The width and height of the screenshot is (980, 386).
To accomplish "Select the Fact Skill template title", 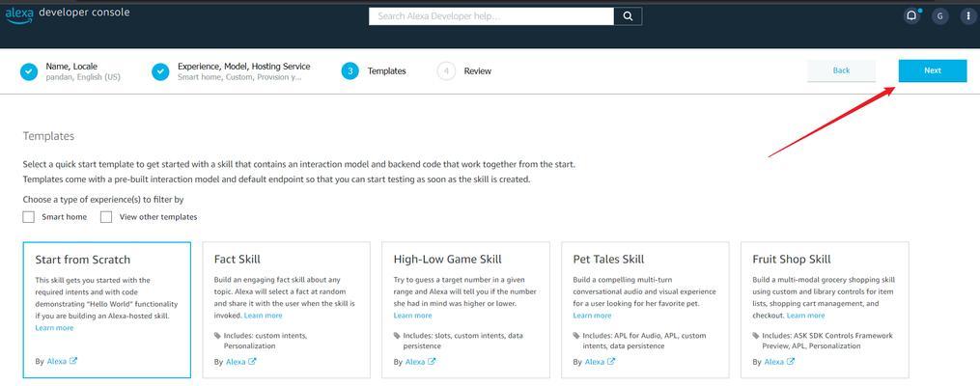I will 237,260.
